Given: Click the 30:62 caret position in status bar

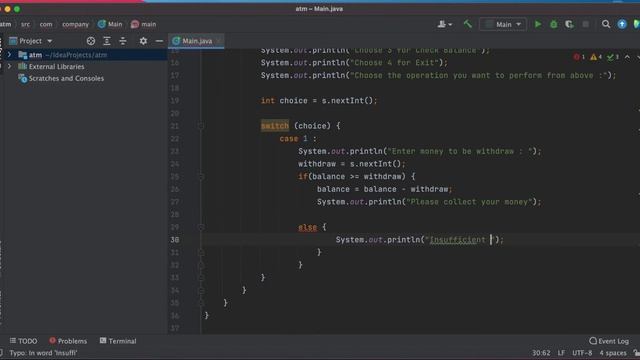Looking at the screenshot, I should (x=541, y=353).
